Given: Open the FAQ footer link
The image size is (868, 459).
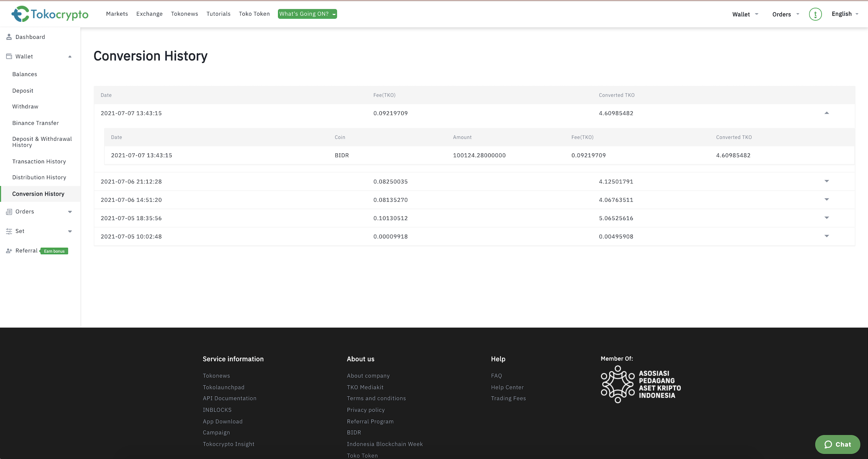Looking at the screenshot, I should (497, 376).
